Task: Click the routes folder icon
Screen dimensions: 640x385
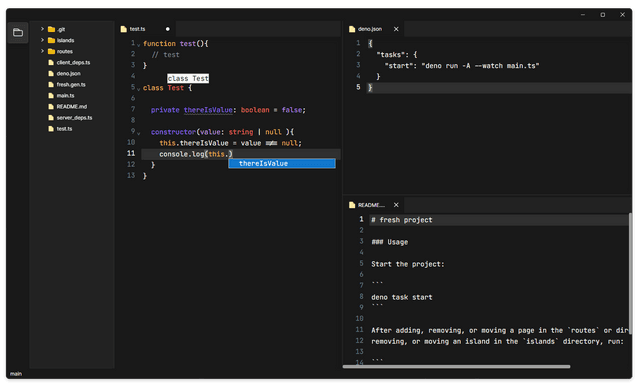Action: [x=51, y=51]
